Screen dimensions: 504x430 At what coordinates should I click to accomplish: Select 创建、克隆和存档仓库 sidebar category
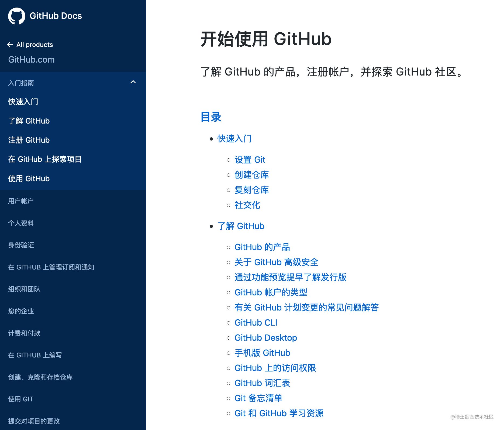click(40, 377)
